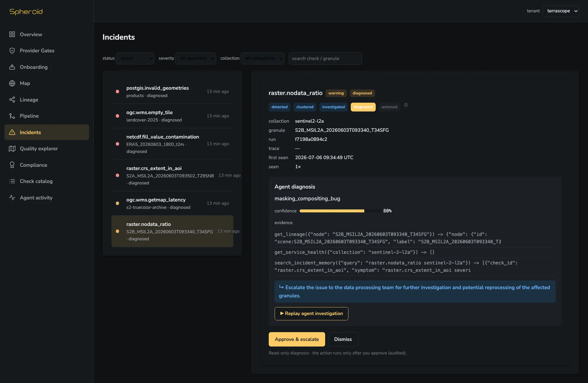
Task: Click the Dismiss button
Action: click(343, 339)
